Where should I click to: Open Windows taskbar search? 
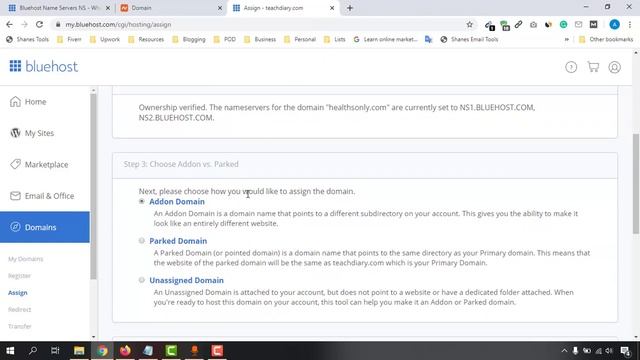pyautogui.click(x=33, y=350)
